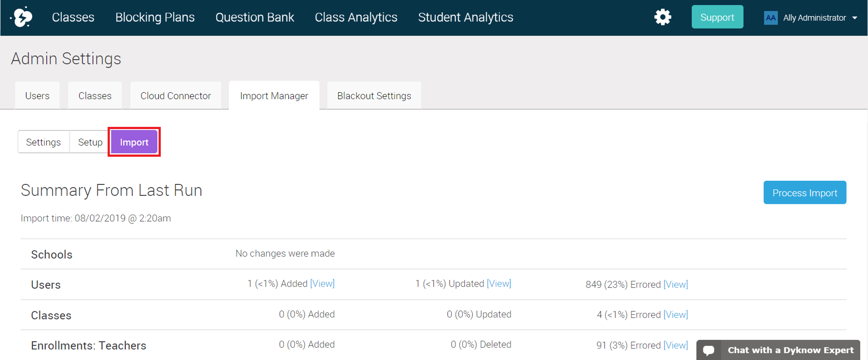Select the Settings sub-tab
Image resolution: width=868 pixels, height=360 pixels.
pyautogui.click(x=43, y=142)
